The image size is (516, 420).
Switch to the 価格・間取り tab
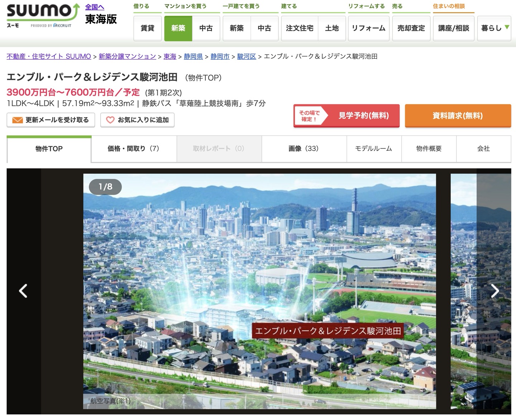tap(134, 149)
